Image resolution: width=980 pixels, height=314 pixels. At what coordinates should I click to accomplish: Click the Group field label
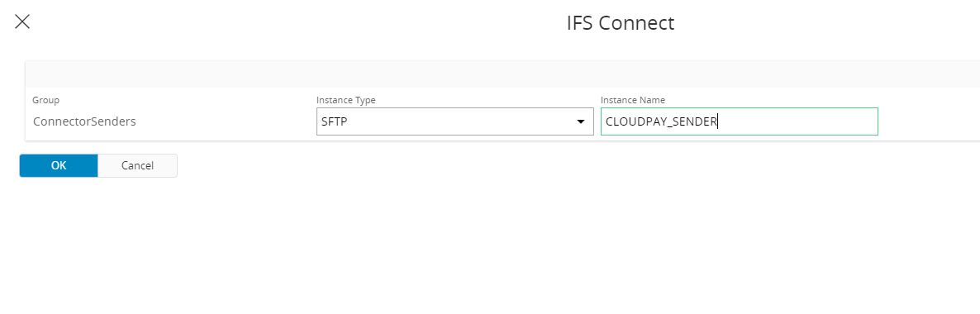[x=45, y=100]
